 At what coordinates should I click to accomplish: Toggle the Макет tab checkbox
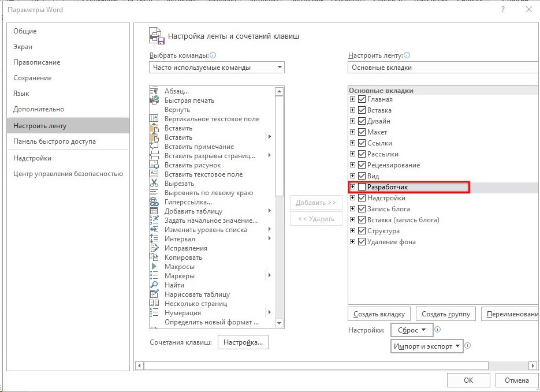pyautogui.click(x=362, y=132)
